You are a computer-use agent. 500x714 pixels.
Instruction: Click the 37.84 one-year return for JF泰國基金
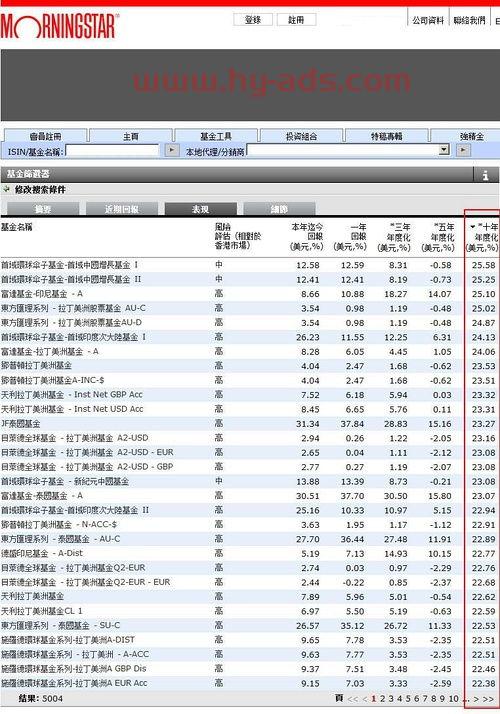[352, 424]
